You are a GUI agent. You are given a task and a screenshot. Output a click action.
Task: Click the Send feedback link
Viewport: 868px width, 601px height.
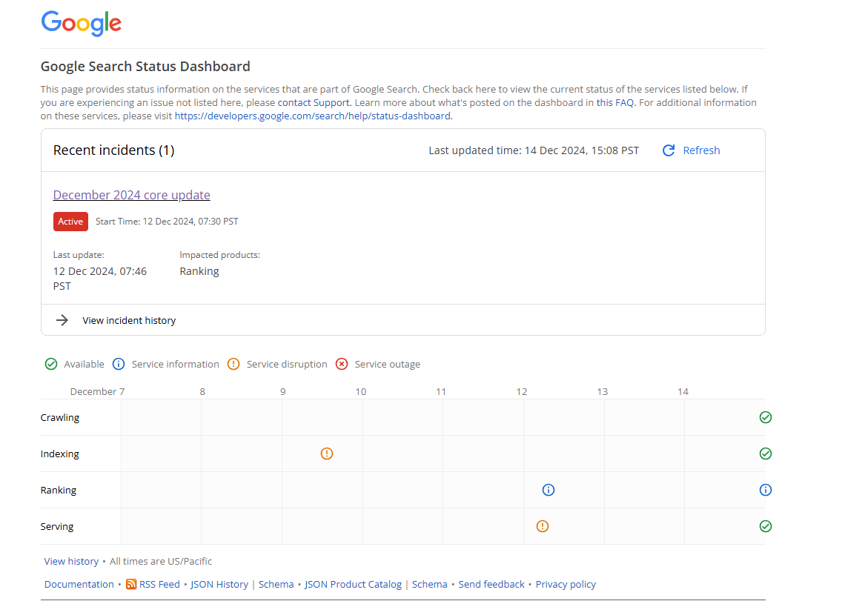click(x=491, y=585)
